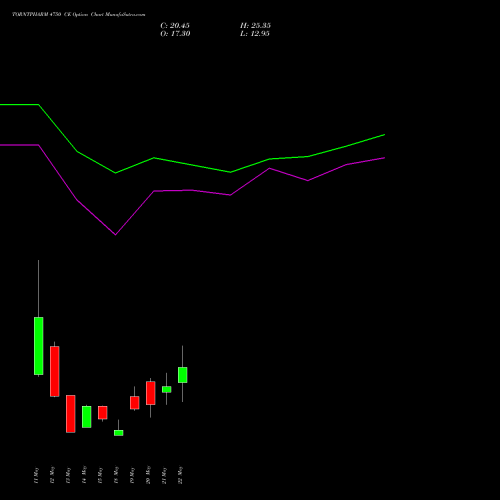Click the close value C: 20.45
The image size is (500, 500).
(x=175, y=26)
